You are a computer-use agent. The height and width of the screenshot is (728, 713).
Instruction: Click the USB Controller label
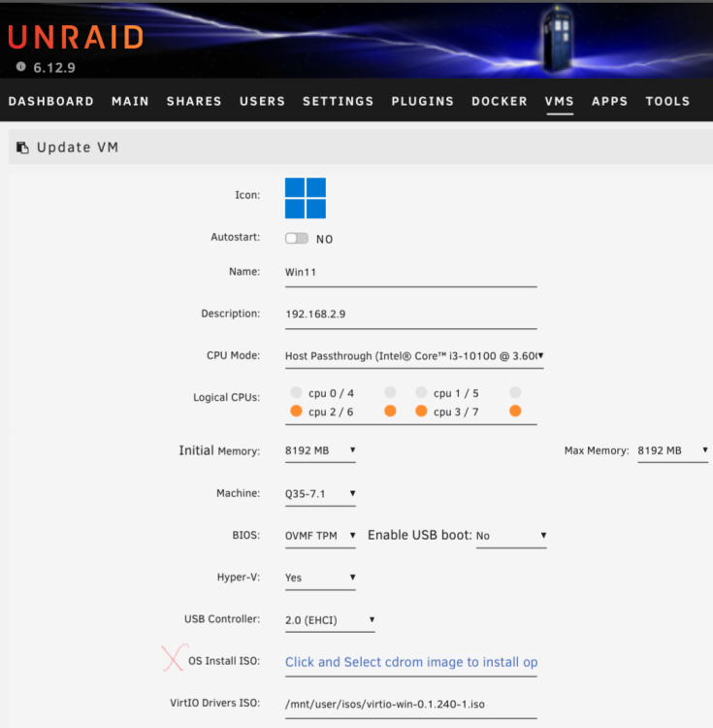(x=222, y=619)
